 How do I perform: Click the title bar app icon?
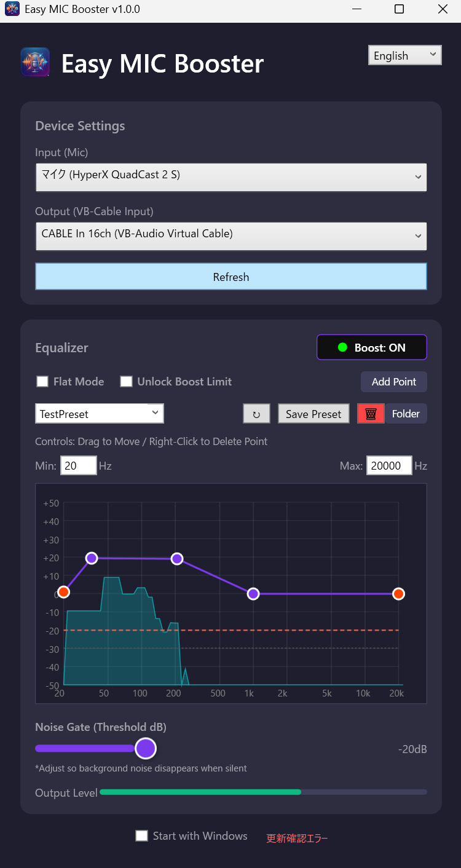tap(12, 9)
